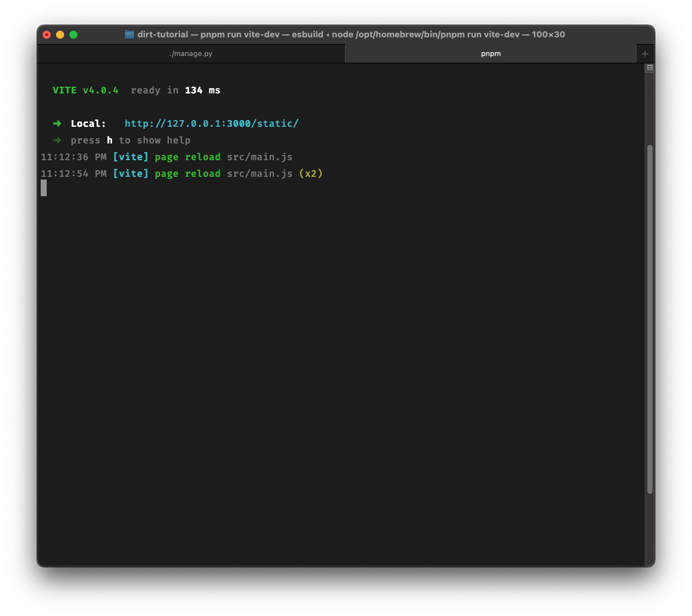Select the pnpm terminal tab

[x=490, y=53]
